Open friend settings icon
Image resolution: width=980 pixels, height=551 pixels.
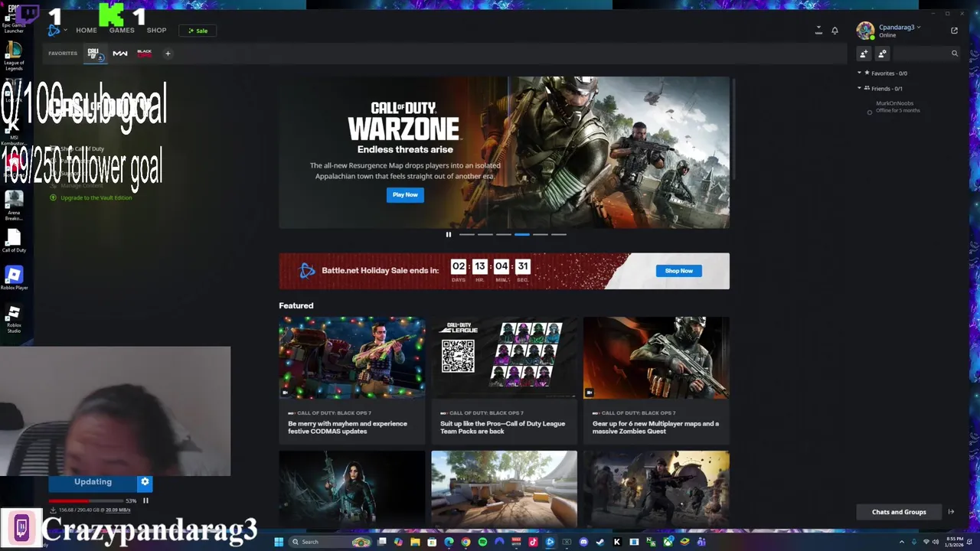pyautogui.click(x=882, y=54)
